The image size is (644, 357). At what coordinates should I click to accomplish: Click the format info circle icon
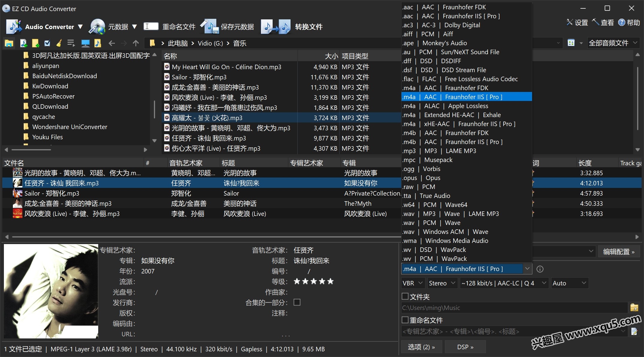pyautogui.click(x=540, y=269)
